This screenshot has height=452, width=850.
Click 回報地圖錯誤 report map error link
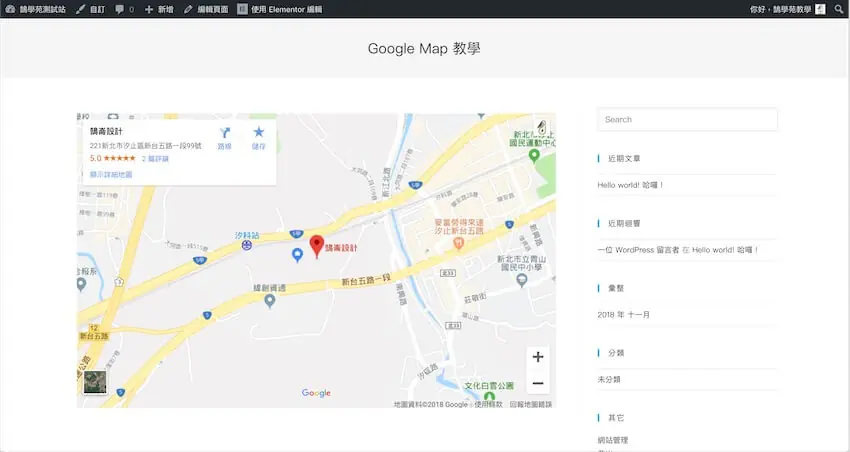[x=531, y=404]
